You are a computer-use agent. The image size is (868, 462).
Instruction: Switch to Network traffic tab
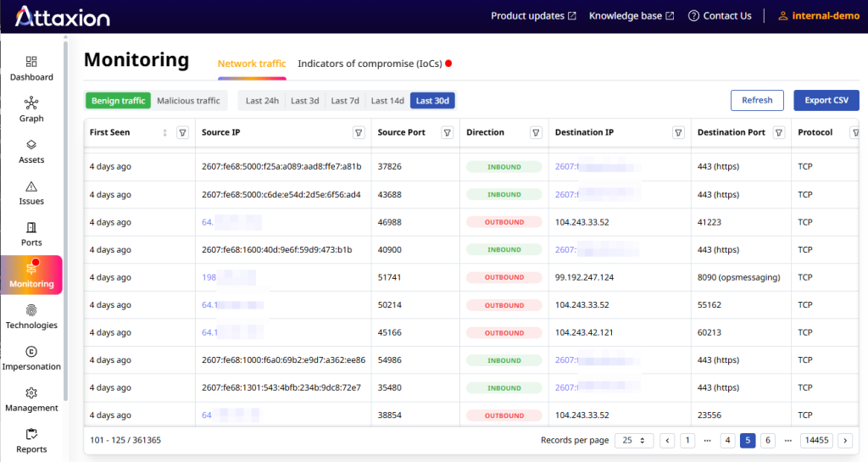(x=252, y=64)
